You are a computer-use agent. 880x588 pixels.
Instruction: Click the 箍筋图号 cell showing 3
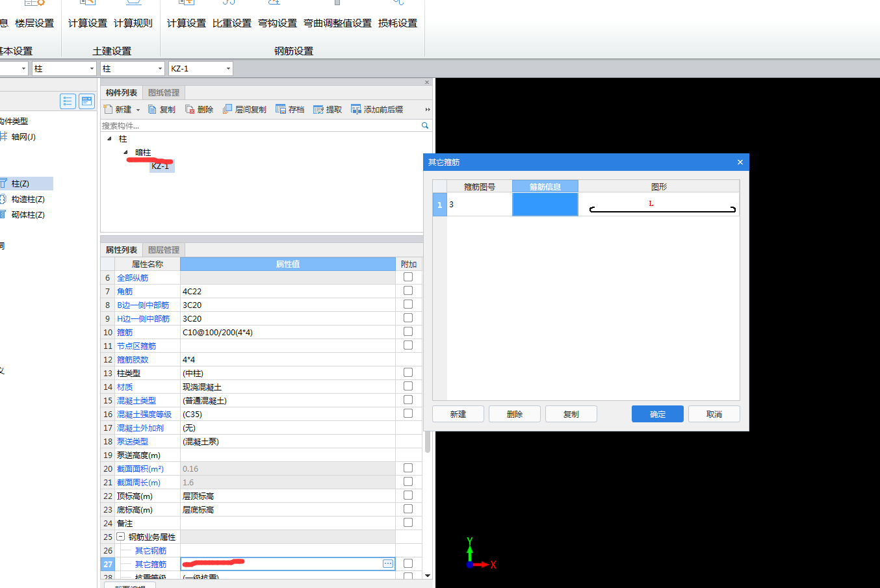tap(480, 205)
